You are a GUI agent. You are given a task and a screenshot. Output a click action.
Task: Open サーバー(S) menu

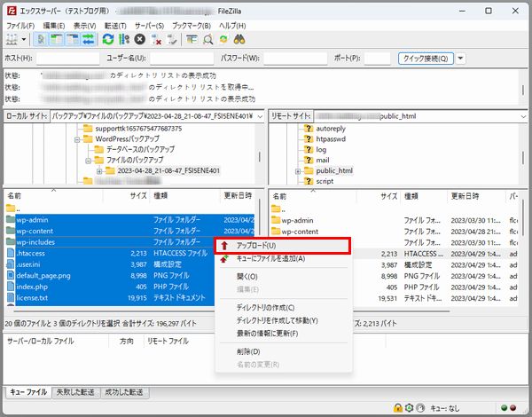click(x=149, y=26)
